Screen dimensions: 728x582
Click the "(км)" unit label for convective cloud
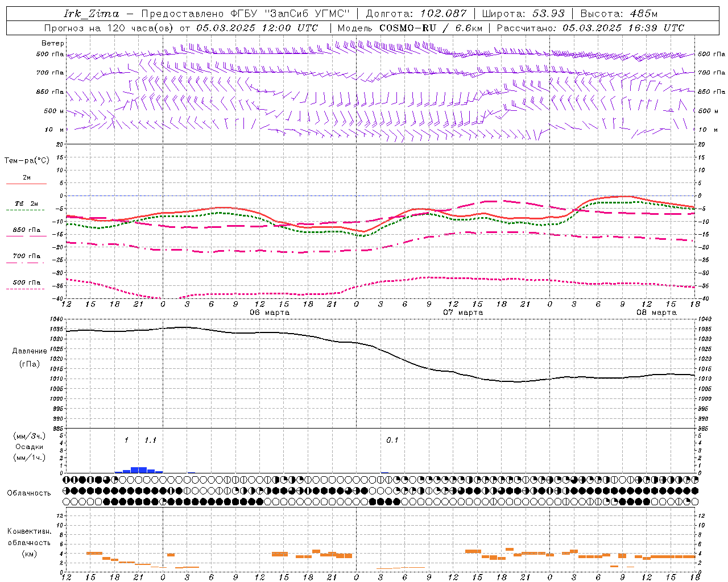coord(30,554)
